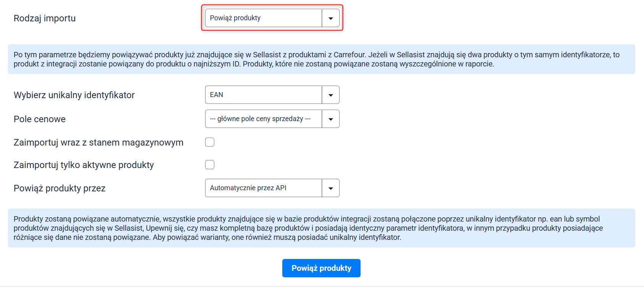Click the arrow beside the EAN field
The width and height of the screenshot is (644, 288).
(x=330, y=95)
